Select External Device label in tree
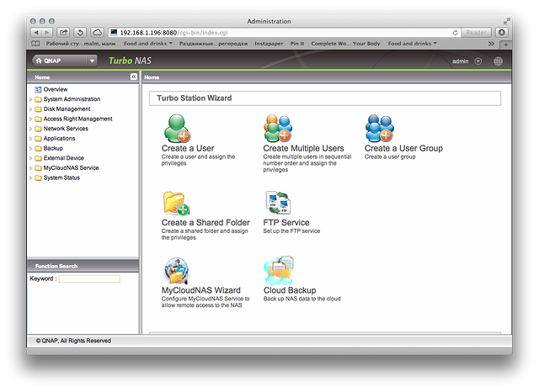The image size is (539, 392). tap(64, 158)
